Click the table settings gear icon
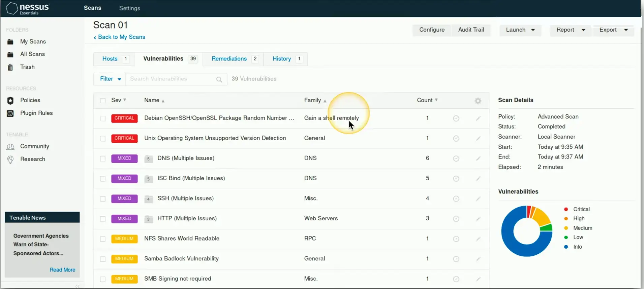 tap(478, 101)
